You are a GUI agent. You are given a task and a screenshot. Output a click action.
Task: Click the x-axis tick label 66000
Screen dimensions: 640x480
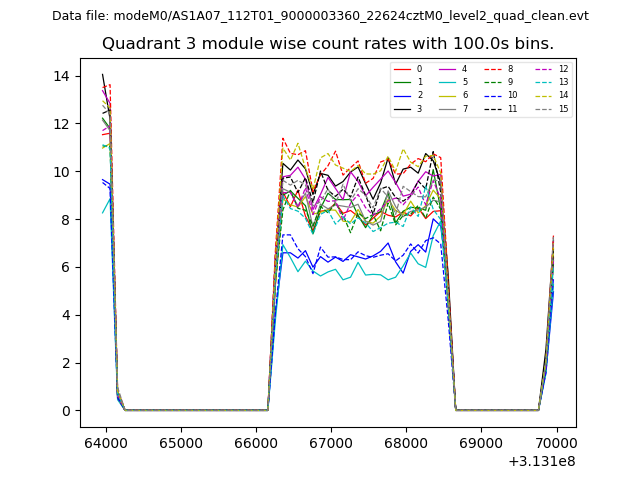coord(256,441)
